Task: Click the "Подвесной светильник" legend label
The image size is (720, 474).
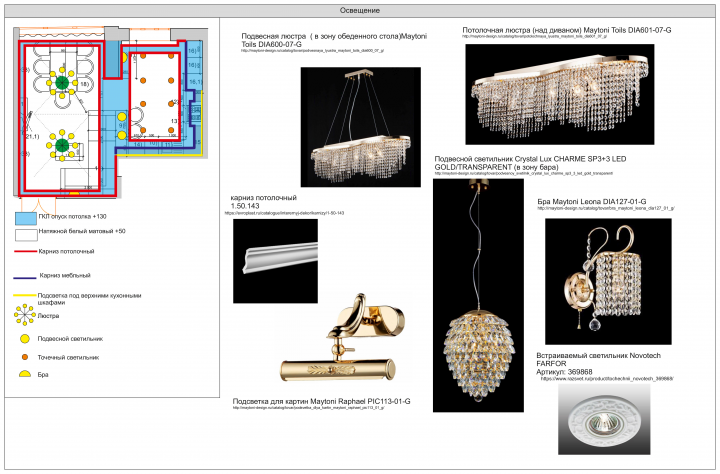Action: coord(70,339)
